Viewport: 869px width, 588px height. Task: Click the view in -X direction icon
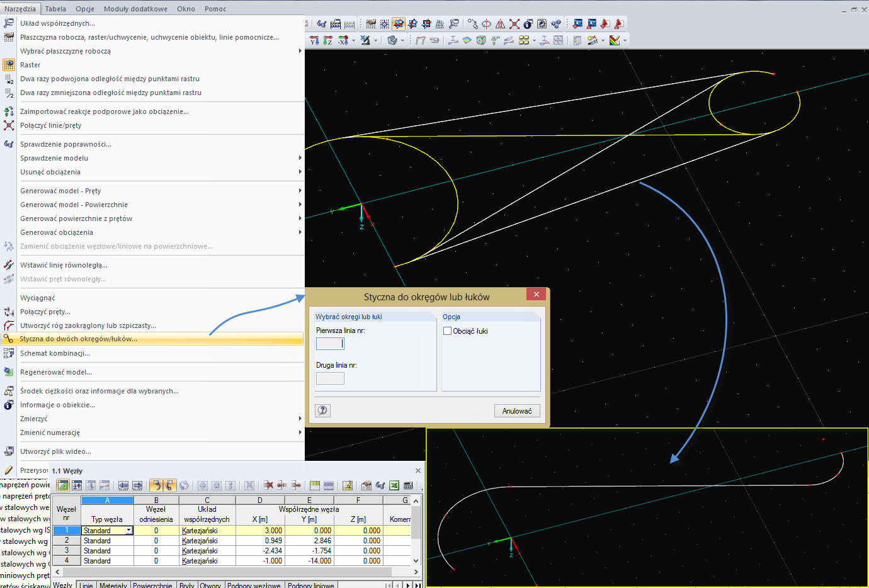coord(343,40)
